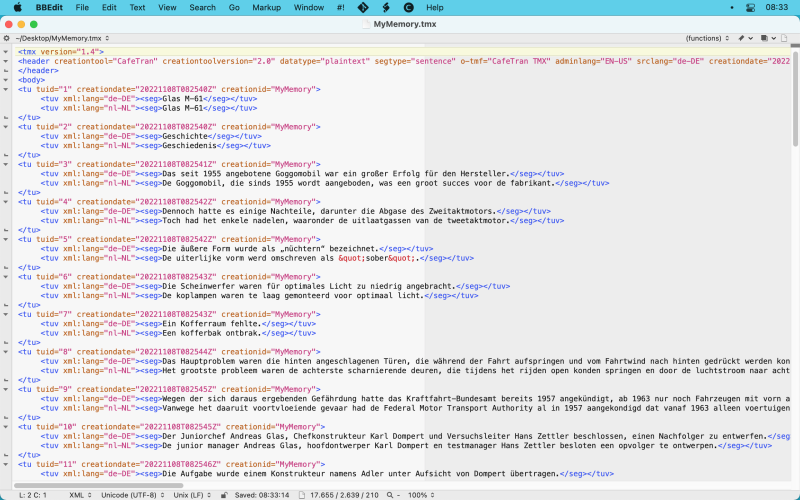Open the BBEdit application menu
The height and width of the screenshot is (500, 800).
coord(48,7)
